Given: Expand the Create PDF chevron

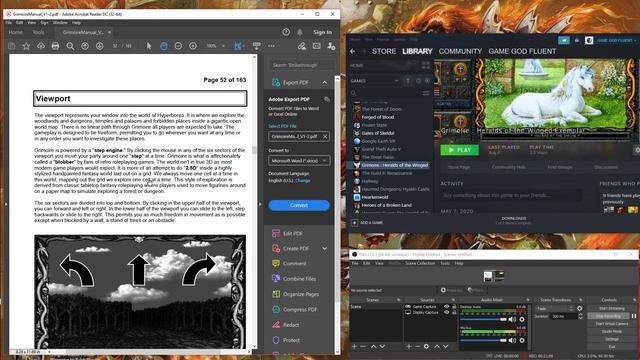Looking at the screenshot, I should 324,248.
